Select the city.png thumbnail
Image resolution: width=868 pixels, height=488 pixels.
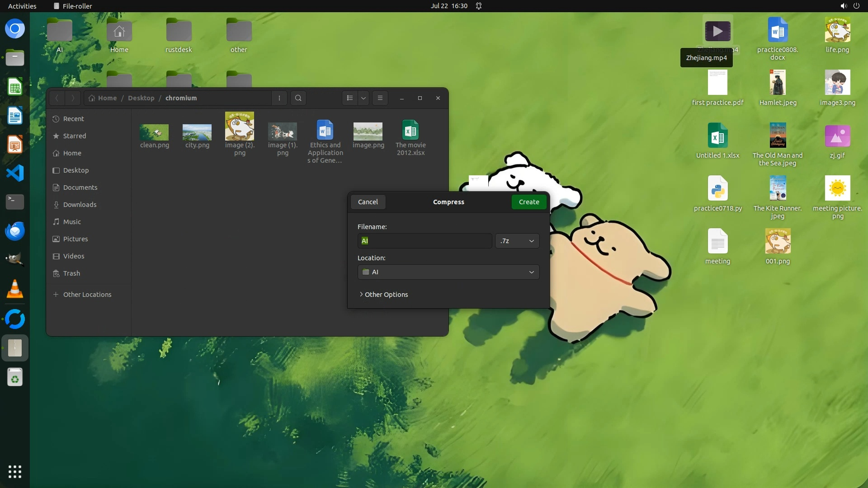click(x=197, y=132)
